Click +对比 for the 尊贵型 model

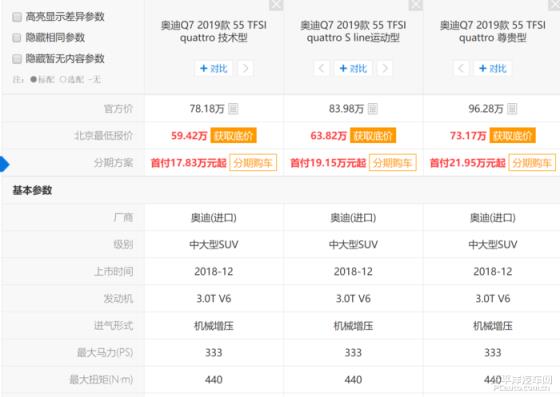492,68
